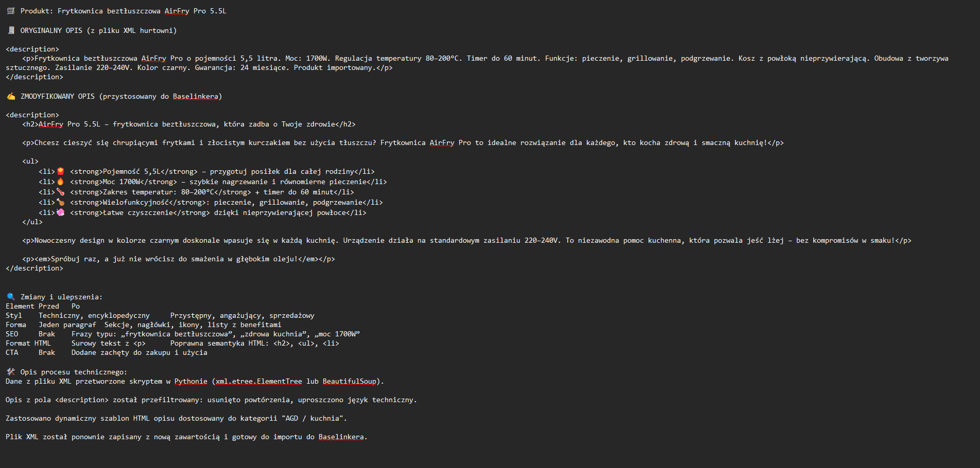Viewport: 980px width, 468px height.
Task: Click the thermometer emoji beside Zakres temperatur
Action: point(61,192)
